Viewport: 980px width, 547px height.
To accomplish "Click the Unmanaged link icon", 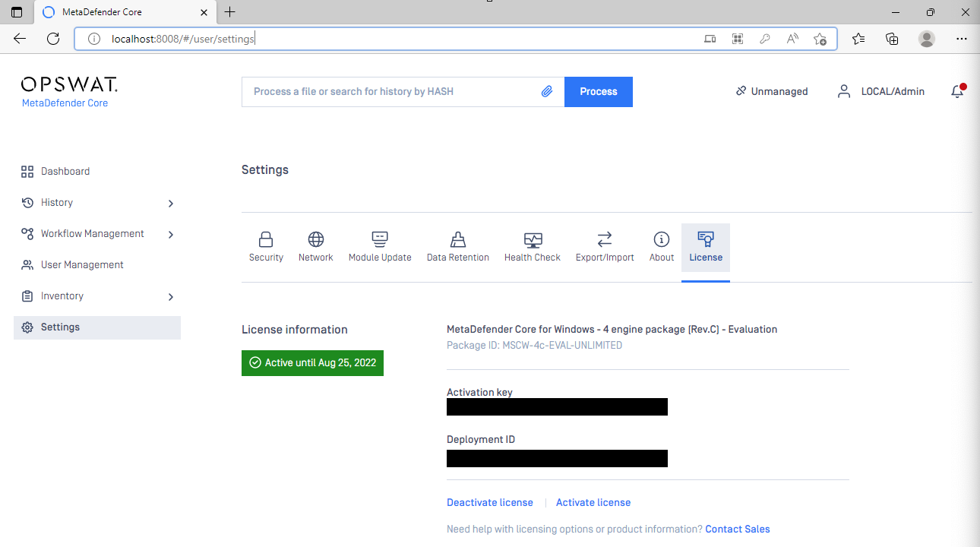I will pyautogui.click(x=741, y=91).
